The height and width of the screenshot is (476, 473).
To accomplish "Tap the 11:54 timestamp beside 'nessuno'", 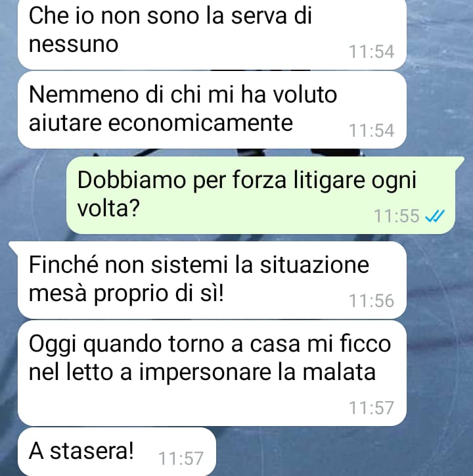I will [371, 51].
